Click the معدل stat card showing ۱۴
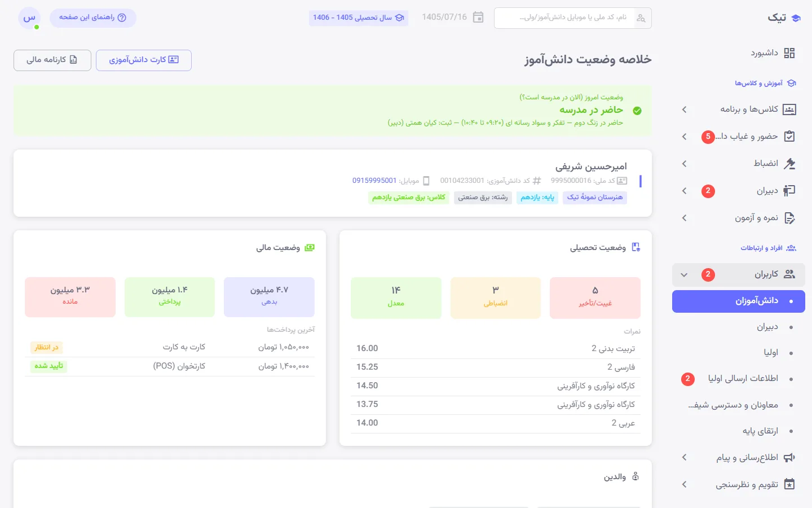 [x=396, y=297]
